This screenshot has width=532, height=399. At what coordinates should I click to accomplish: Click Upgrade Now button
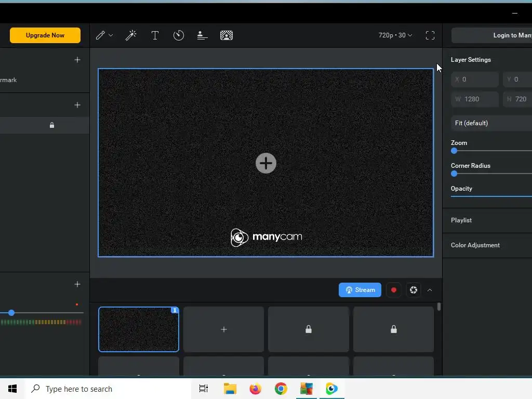(45, 35)
